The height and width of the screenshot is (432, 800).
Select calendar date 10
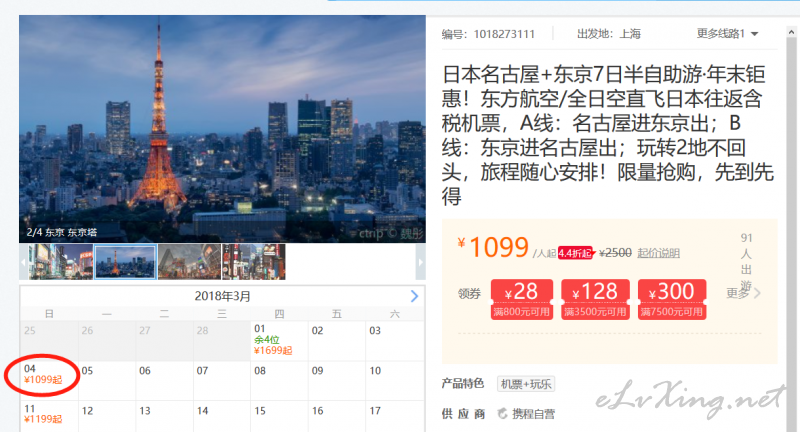(x=394, y=380)
